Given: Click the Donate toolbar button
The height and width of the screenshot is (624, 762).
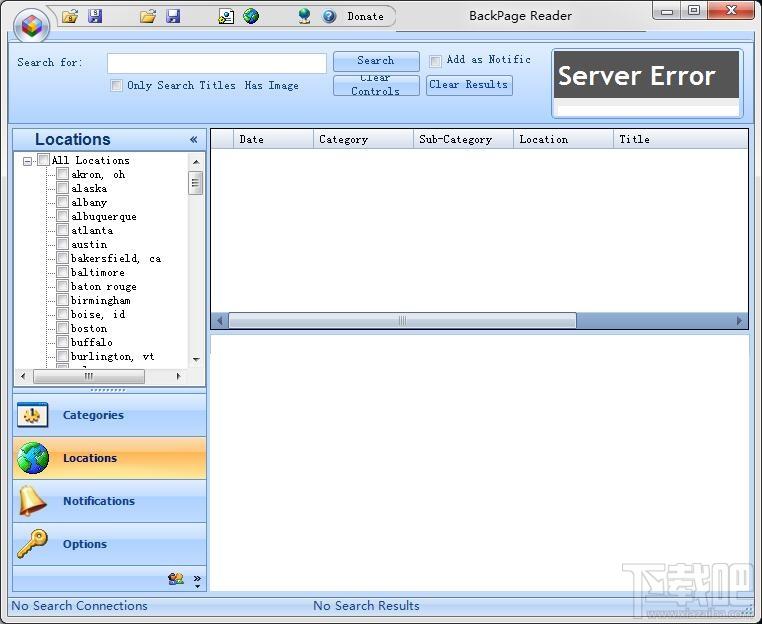Looking at the screenshot, I should 365,17.
